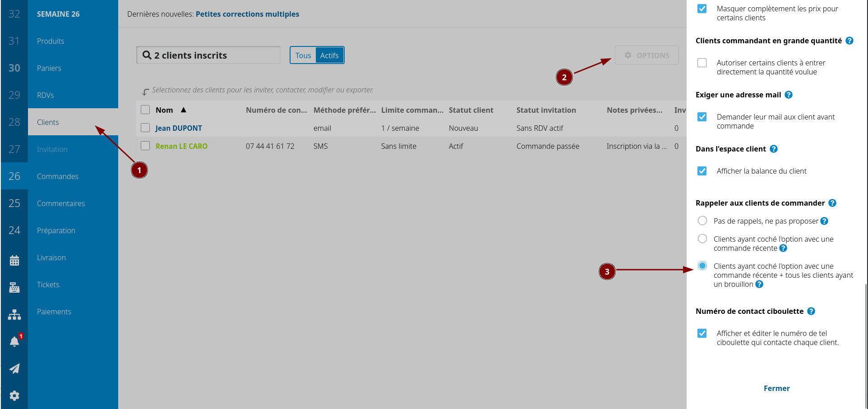868x409 pixels.
Task: Open the settings gear in the sidebar
Action: point(14,395)
